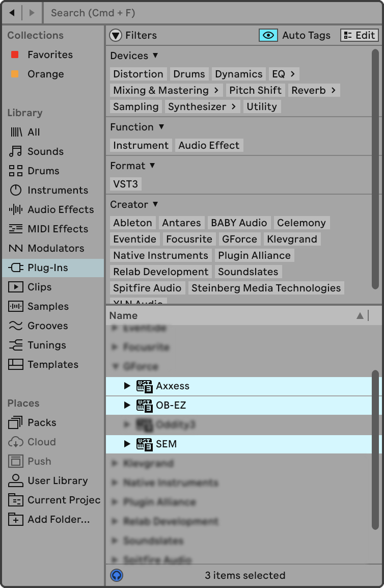Open Current Project folder icon
The height and width of the screenshot is (588, 384).
[x=16, y=500]
